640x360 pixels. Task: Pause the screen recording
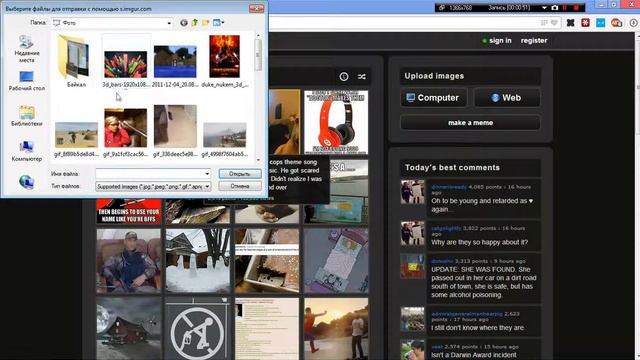point(565,8)
